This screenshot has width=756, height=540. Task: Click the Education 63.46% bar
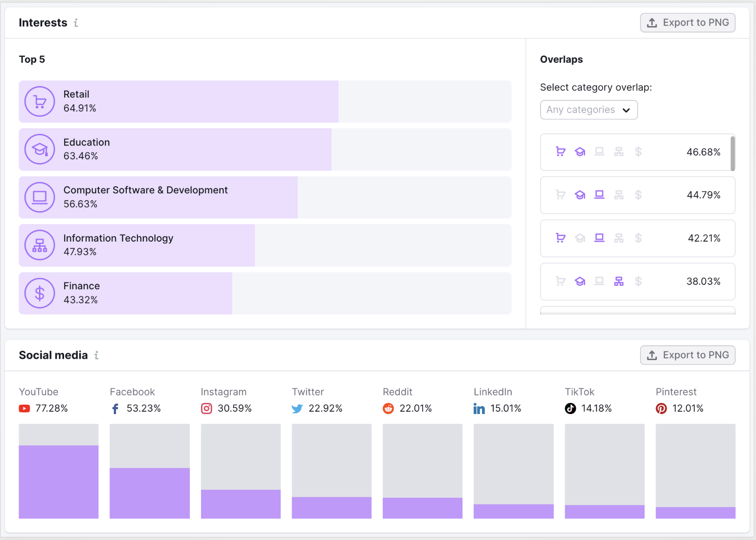176,149
